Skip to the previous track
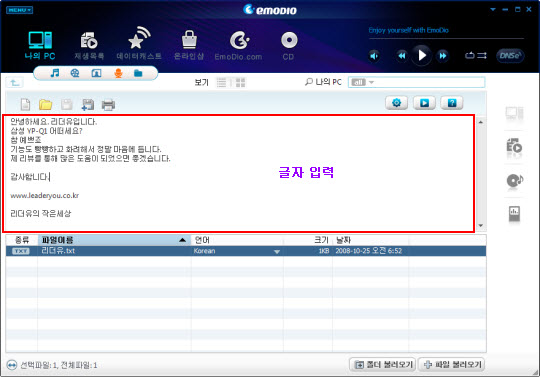 tap(402, 55)
